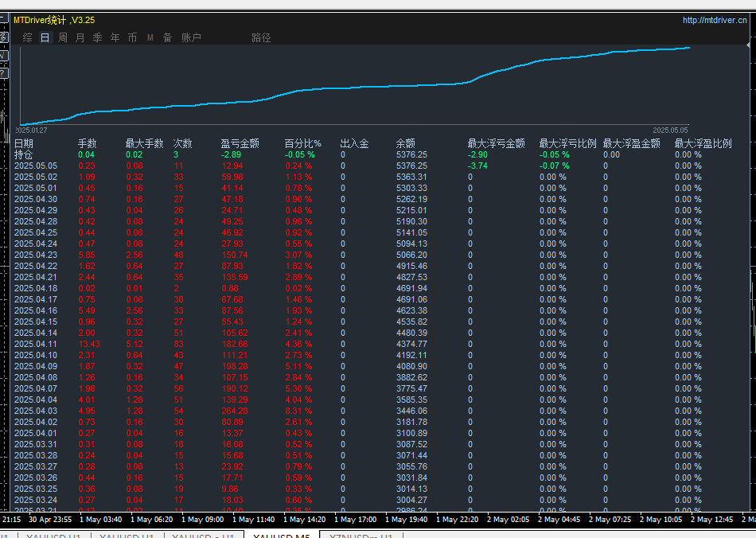Click the 路径 path button
The width and height of the screenshot is (756, 538).
(261, 37)
